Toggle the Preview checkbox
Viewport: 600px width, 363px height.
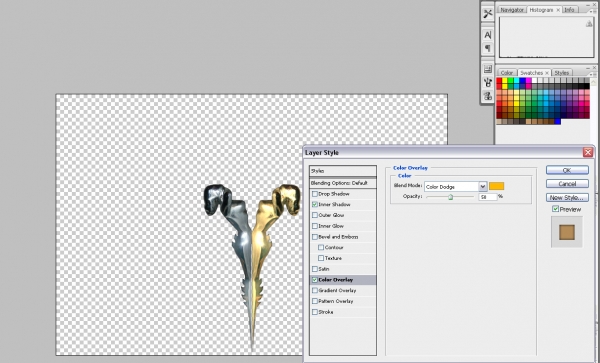pos(556,209)
